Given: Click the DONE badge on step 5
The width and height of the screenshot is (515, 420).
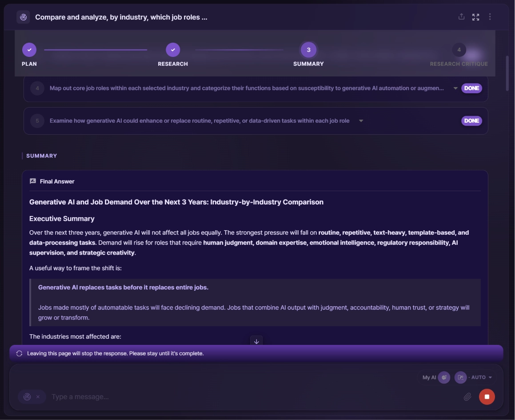Looking at the screenshot, I should pos(471,120).
